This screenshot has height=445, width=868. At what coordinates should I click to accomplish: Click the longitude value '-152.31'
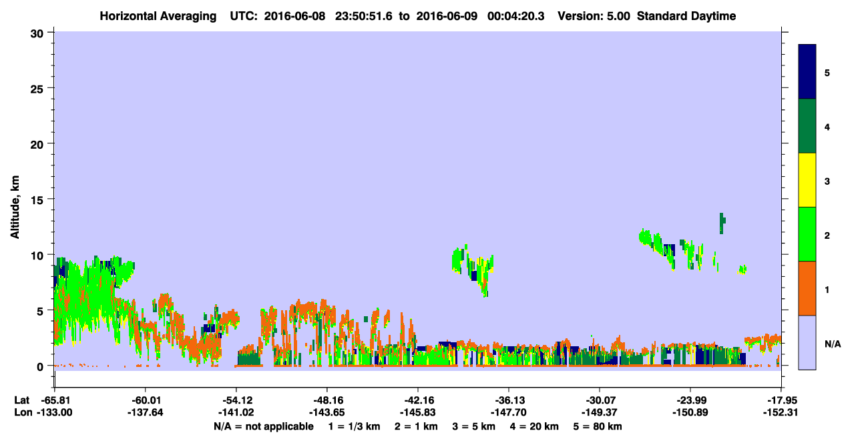[781, 413]
